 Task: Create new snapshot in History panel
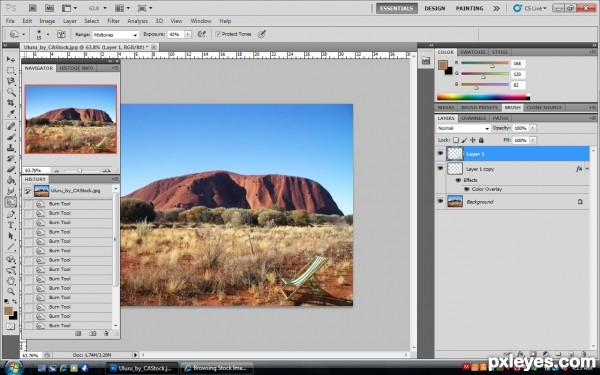93,334
